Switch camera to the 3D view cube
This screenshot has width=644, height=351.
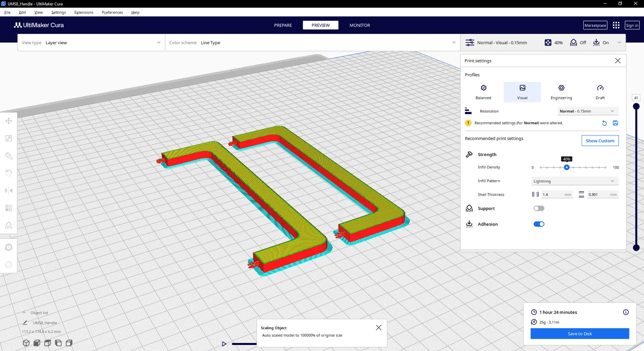point(26,343)
